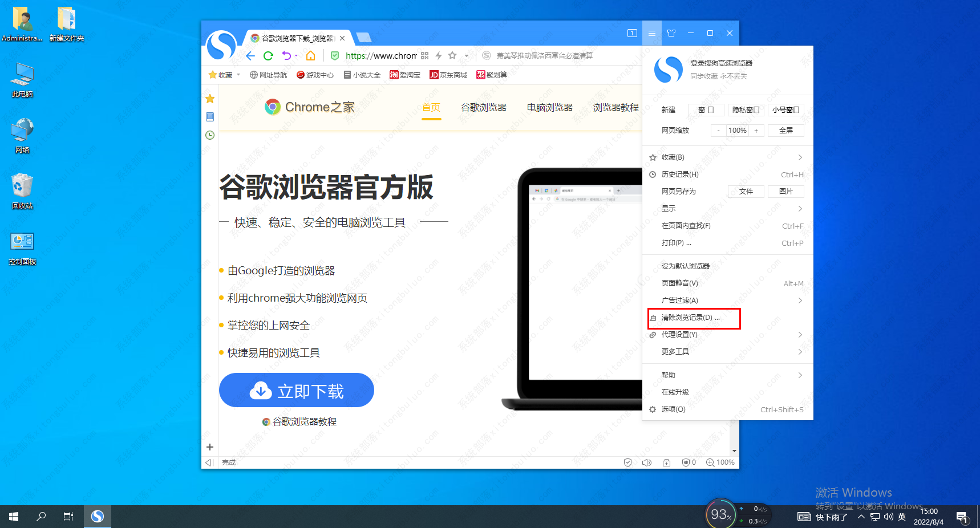
Task: Open sidebar blue document icon
Action: [x=210, y=117]
